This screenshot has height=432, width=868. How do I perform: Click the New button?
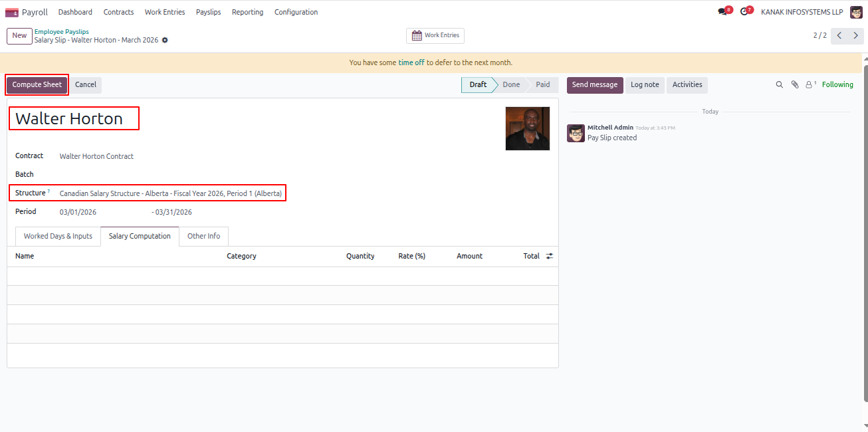coord(19,36)
